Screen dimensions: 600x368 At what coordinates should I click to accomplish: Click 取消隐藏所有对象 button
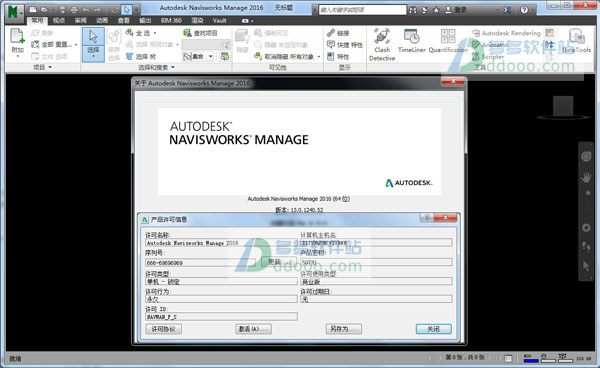tap(284, 57)
